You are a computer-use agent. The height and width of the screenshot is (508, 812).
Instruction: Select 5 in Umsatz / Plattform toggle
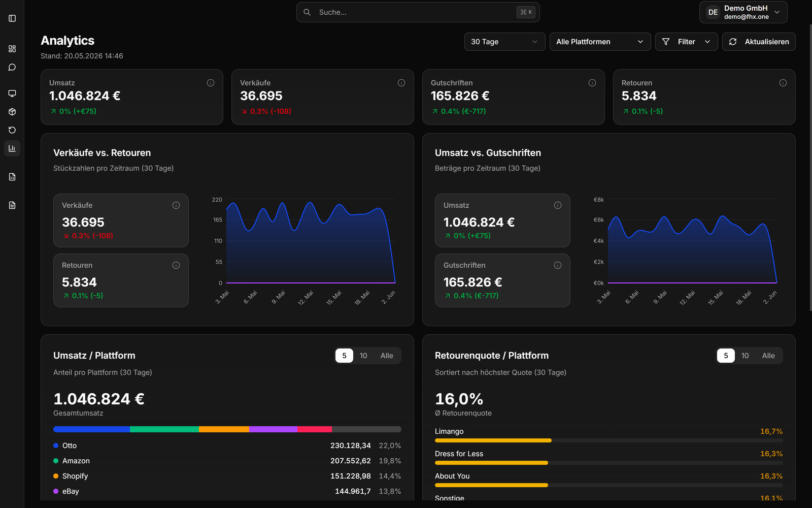click(x=344, y=356)
